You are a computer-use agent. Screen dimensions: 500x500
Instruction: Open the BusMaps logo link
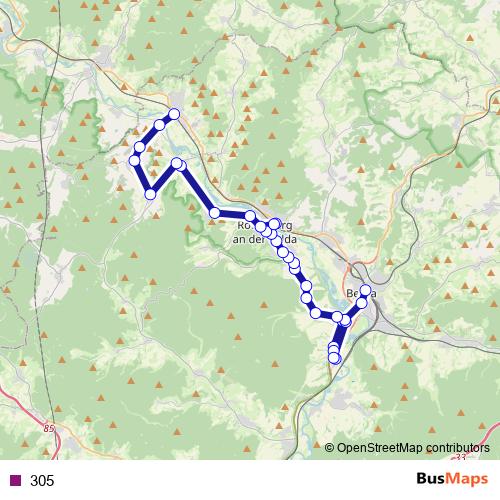click(452, 479)
